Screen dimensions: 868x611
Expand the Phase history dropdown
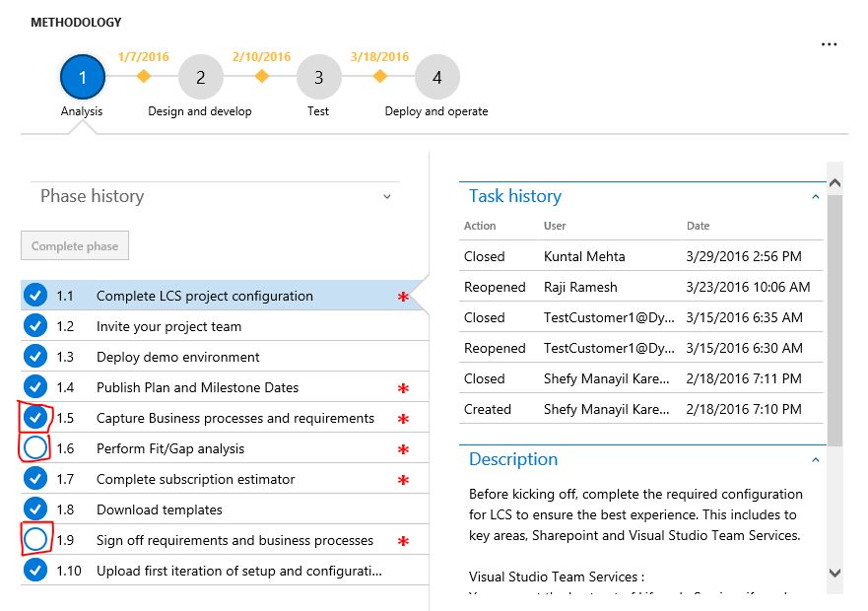pos(385,197)
